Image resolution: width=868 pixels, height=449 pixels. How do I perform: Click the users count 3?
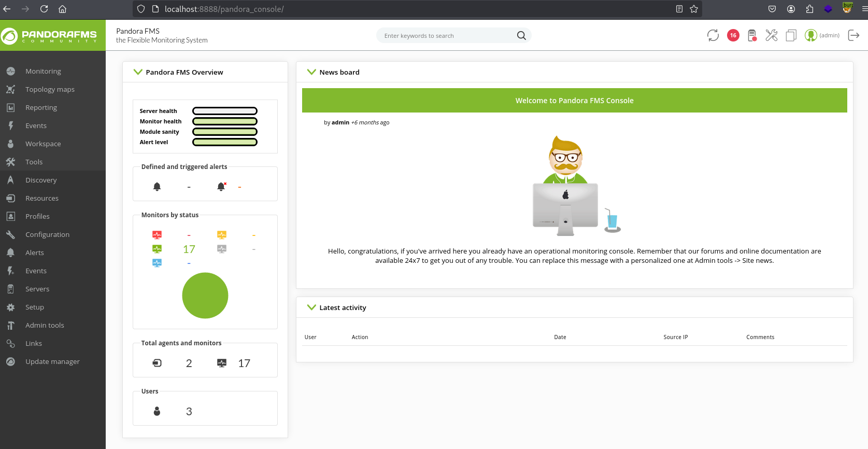click(189, 412)
